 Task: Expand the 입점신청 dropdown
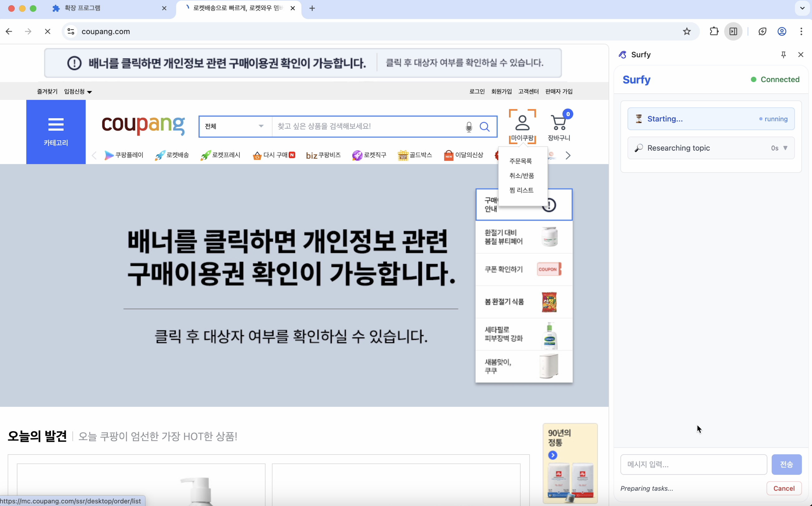click(x=78, y=92)
